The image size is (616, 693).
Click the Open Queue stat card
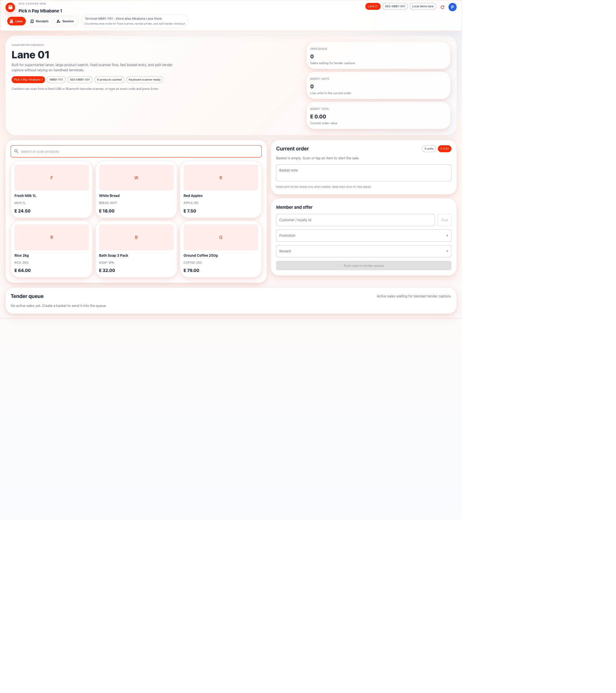[x=378, y=55]
